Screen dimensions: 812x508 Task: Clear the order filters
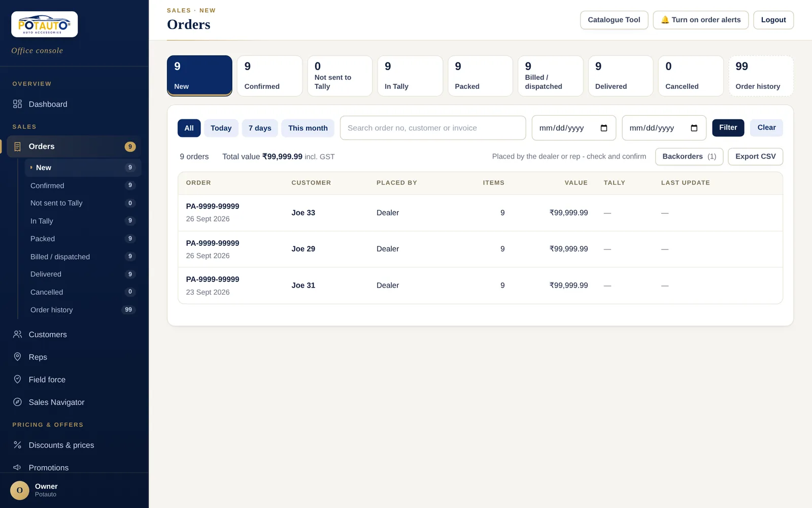(766, 128)
